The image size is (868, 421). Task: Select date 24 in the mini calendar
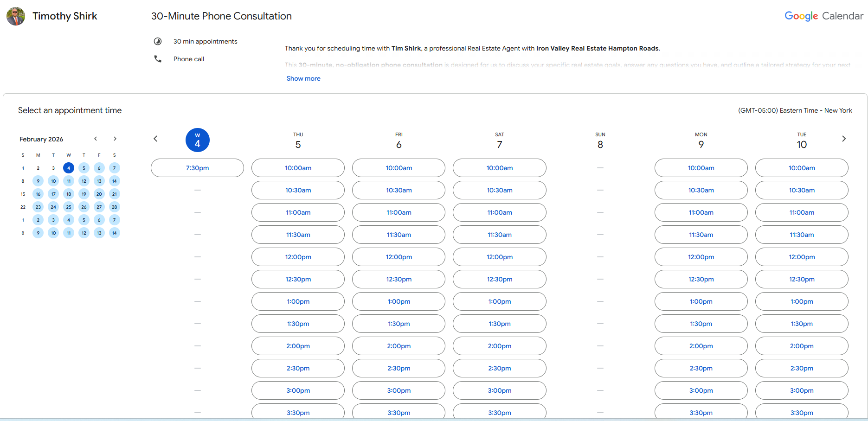tap(53, 207)
